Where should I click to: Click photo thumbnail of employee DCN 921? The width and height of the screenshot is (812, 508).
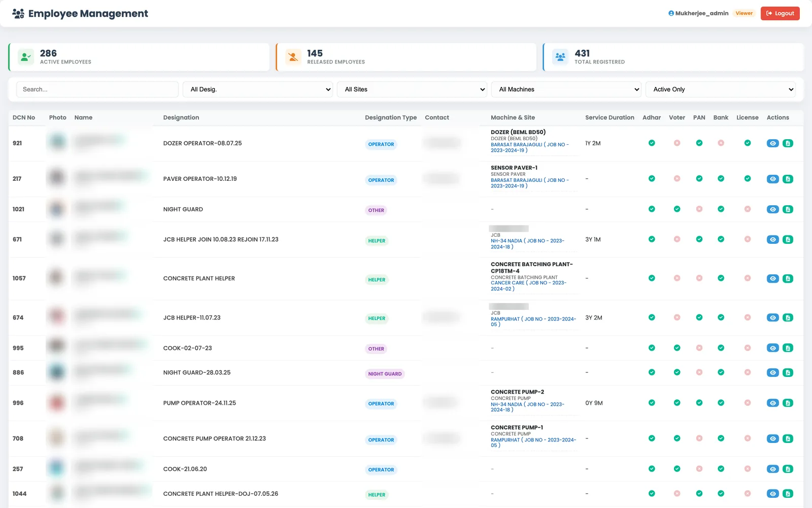[57, 142]
